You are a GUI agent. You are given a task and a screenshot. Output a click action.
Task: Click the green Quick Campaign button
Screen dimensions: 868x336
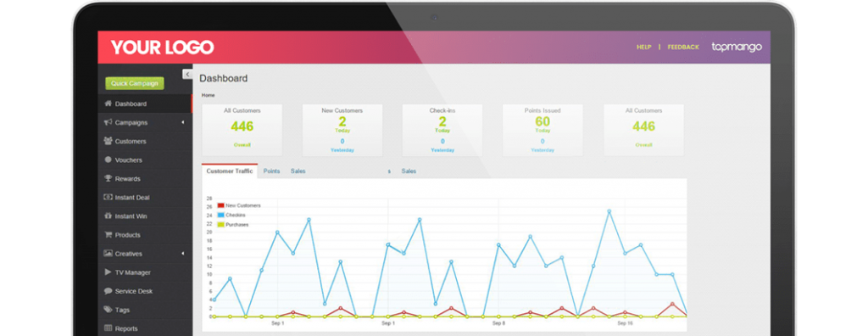click(135, 83)
